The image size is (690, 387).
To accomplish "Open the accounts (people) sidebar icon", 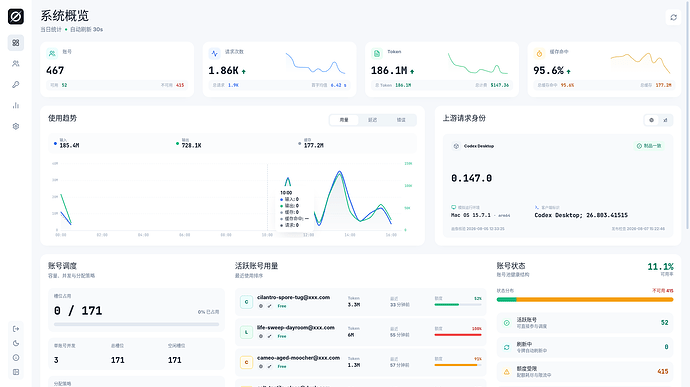I will 16,63.
